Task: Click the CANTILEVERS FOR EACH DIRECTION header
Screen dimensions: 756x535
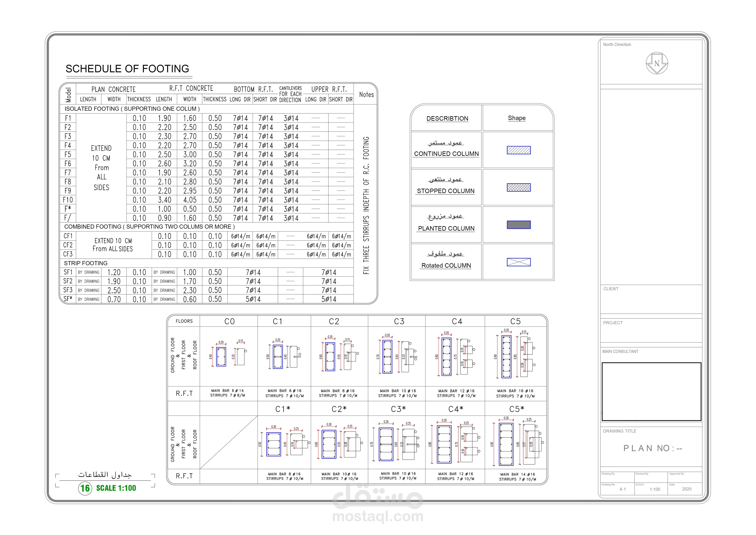Action: pos(290,94)
